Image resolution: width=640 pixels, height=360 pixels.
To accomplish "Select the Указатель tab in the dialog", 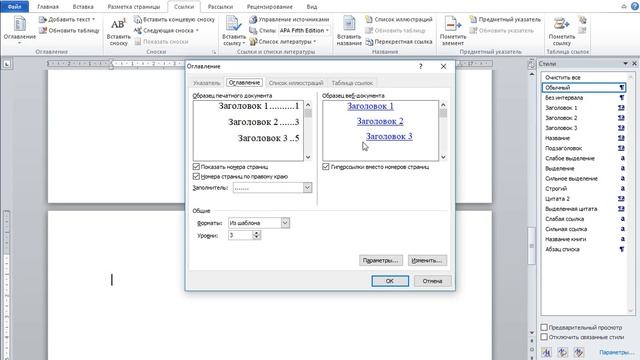I will pyautogui.click(x=207, y=83).
